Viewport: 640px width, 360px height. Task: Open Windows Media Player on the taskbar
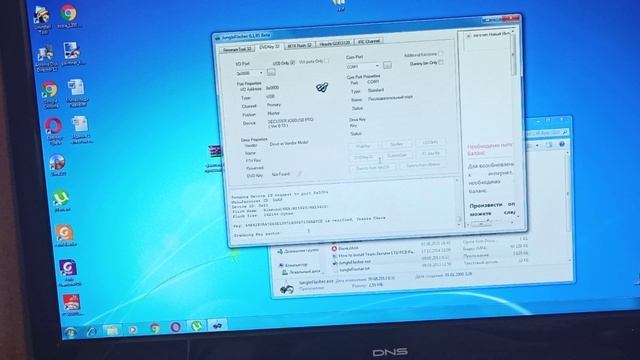(x=133, y=329)
